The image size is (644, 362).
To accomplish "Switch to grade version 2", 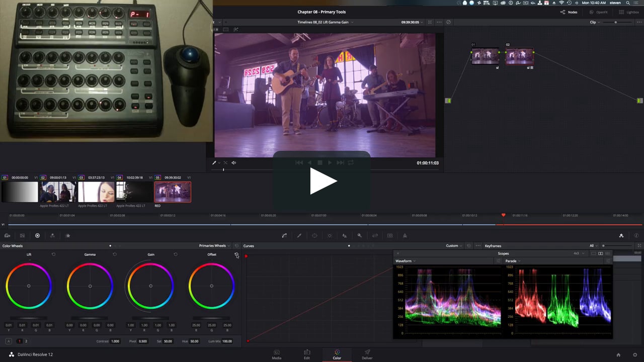I will coord(26,341).
